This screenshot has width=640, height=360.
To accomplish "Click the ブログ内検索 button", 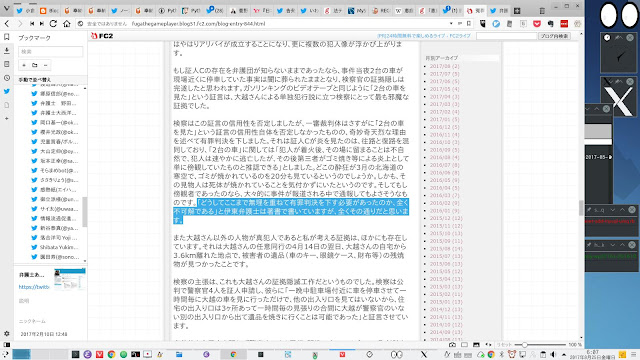I will pos(554,36).
